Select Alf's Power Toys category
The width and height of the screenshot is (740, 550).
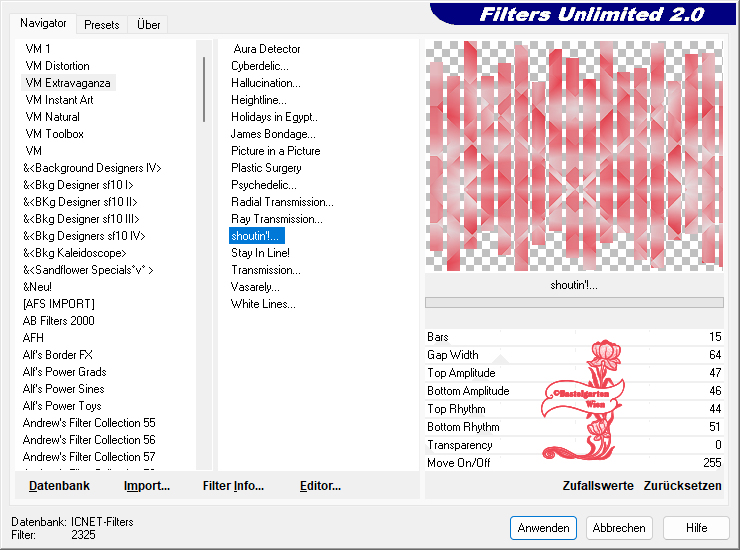[62, 406]
